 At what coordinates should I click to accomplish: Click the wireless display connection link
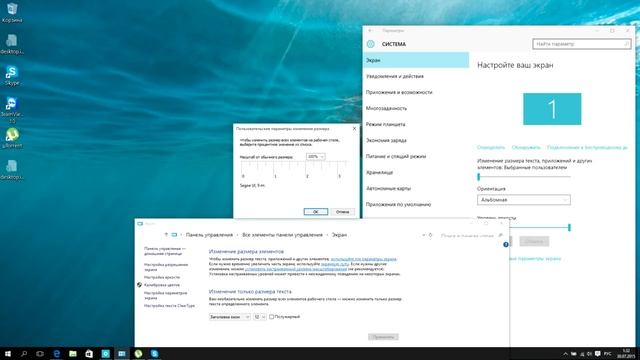[x=587, y=147]
